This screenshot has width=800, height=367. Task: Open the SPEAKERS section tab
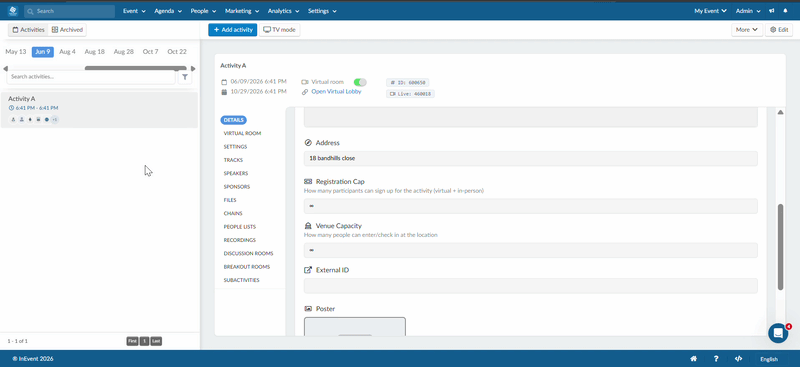pos(236,174)
